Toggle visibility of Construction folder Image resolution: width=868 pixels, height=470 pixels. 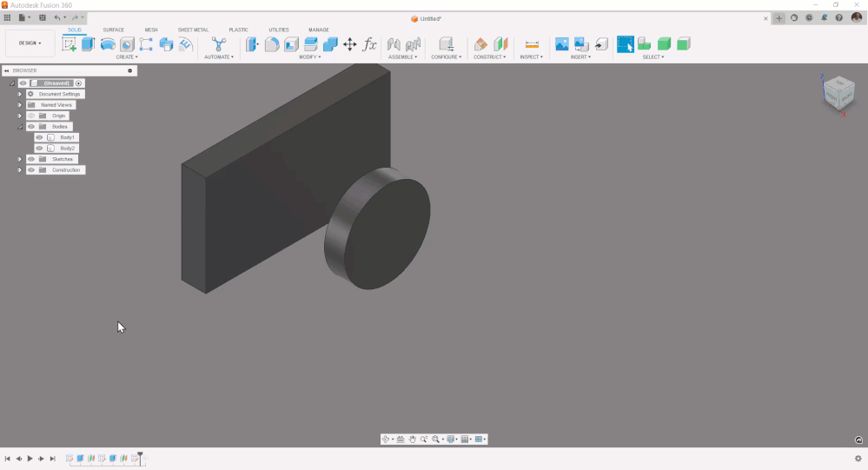[x=31, y=170]
